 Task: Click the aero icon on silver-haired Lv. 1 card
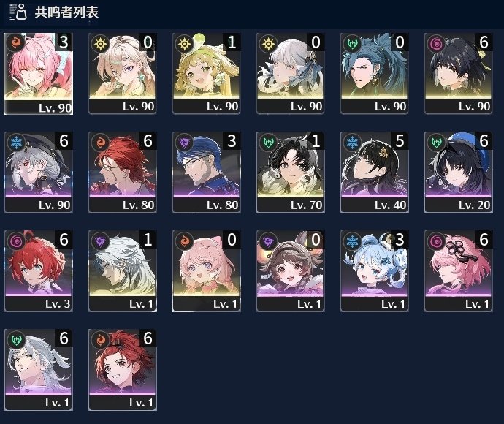point(16,339)
